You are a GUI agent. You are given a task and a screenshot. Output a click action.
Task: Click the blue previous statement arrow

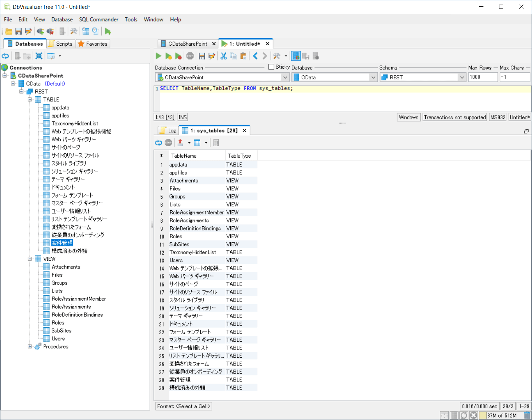(255, 56)
